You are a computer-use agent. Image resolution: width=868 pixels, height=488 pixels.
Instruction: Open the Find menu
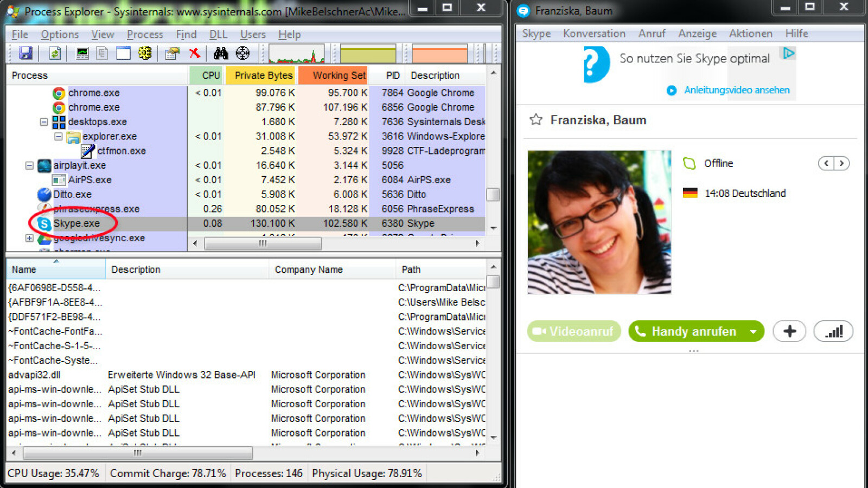coord(186,34)
